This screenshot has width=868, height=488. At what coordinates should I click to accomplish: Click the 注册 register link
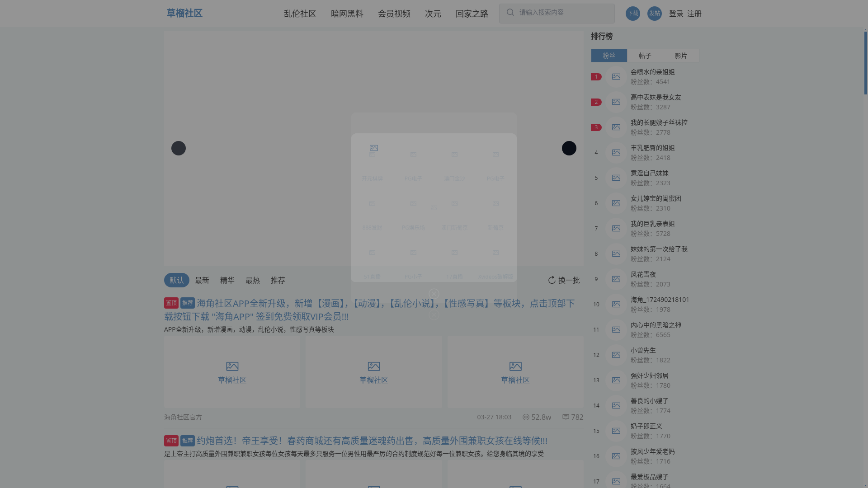(694, 14)
